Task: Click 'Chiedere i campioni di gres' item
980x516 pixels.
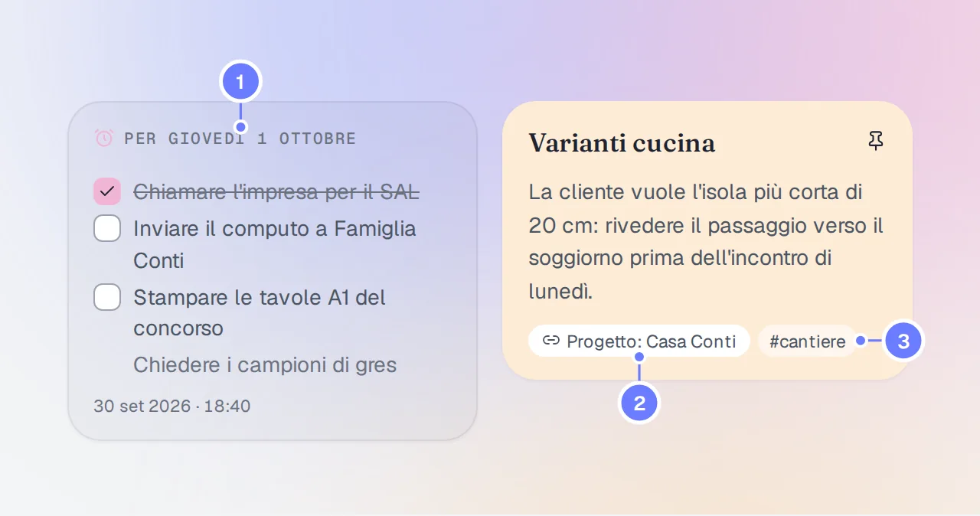Action: point(265,364)
